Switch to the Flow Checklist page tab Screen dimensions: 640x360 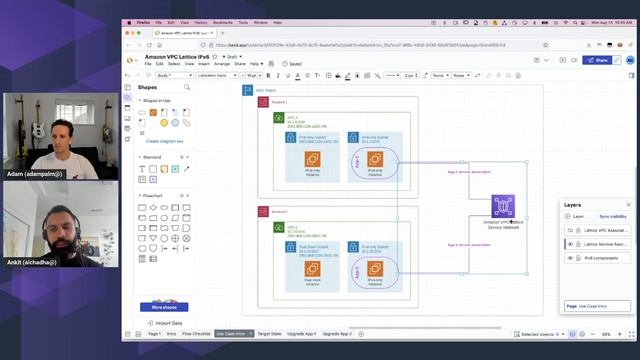pyautogui.click(x=196, y=334)
